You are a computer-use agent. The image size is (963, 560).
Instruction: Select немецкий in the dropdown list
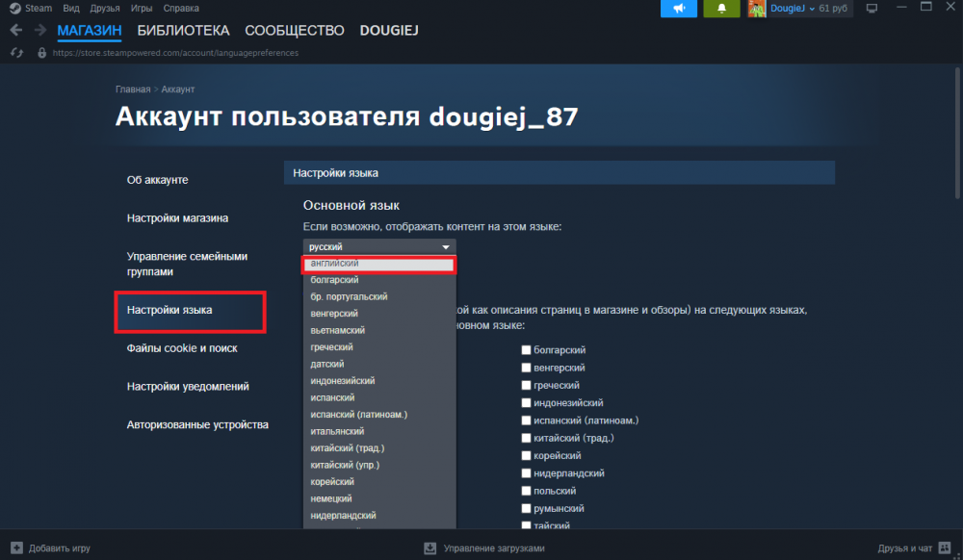379,498
